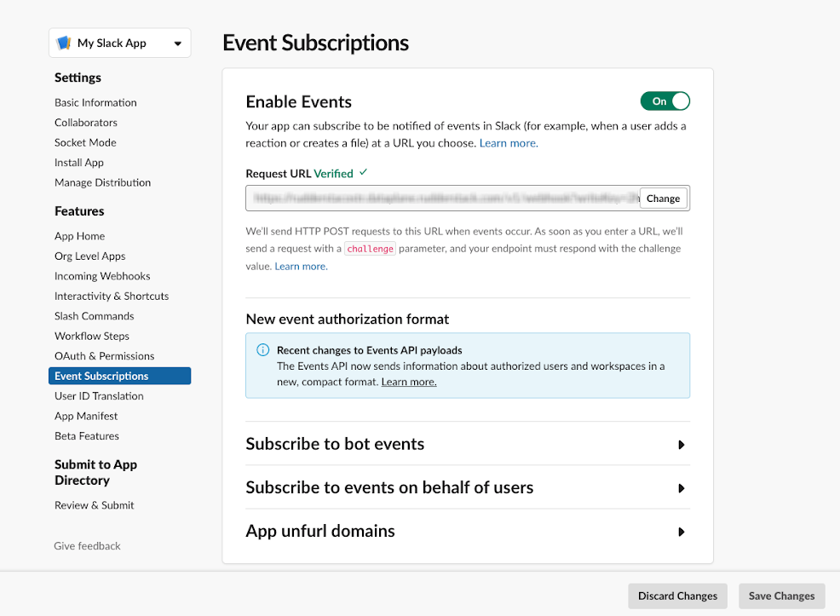Open Learn more link in Events API notice

pyautogui.click(x=409, y=382)
